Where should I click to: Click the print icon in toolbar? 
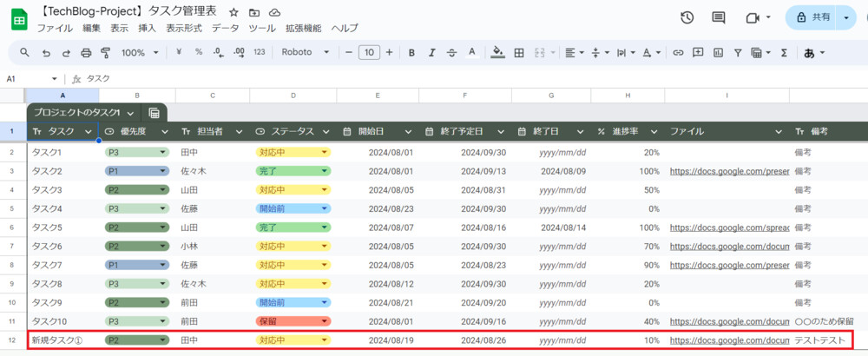click(85, 52)
